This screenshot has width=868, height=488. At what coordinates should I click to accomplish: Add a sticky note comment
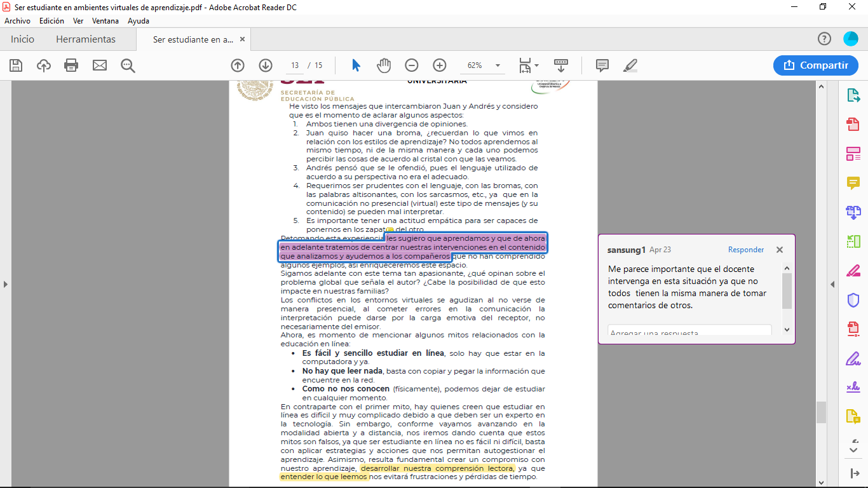[x=602, y=65]
